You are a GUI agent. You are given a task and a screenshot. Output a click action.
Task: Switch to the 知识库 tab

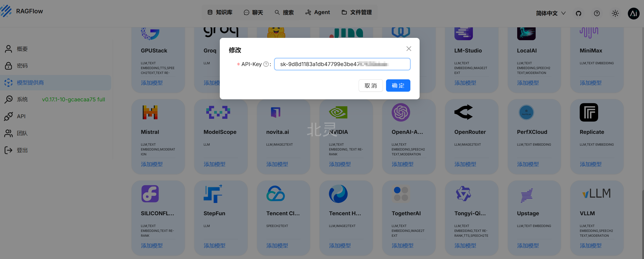click(220, 12)
